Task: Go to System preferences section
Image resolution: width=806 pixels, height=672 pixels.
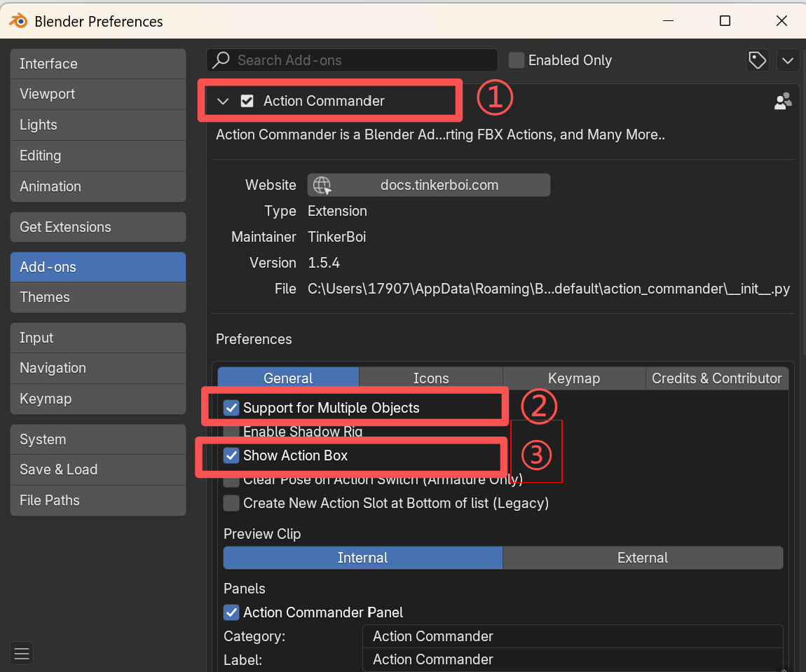Action: 97,439
